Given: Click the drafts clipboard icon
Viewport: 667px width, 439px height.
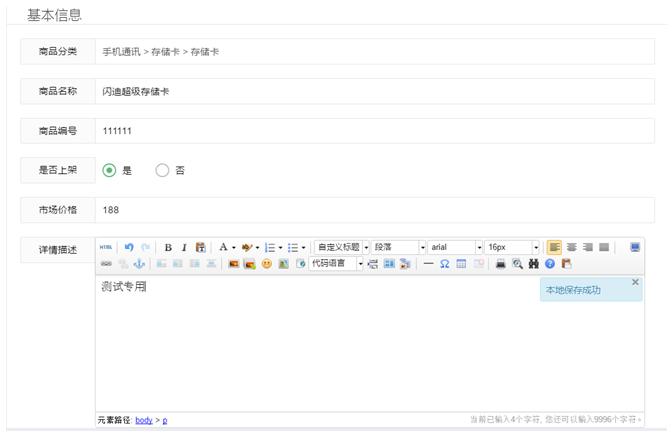Looking at the screenshot, I should pos(566,264).
